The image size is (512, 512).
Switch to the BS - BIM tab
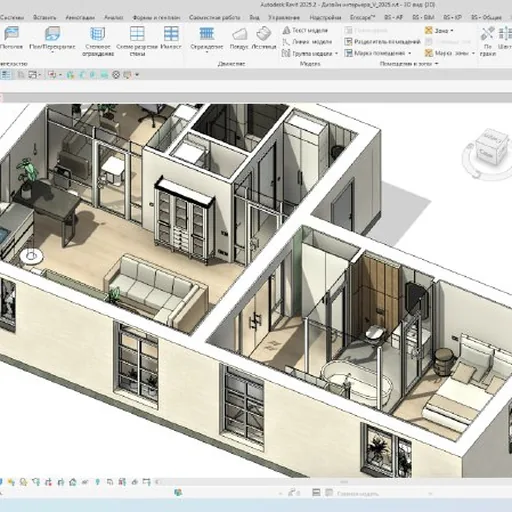(423, 17)
